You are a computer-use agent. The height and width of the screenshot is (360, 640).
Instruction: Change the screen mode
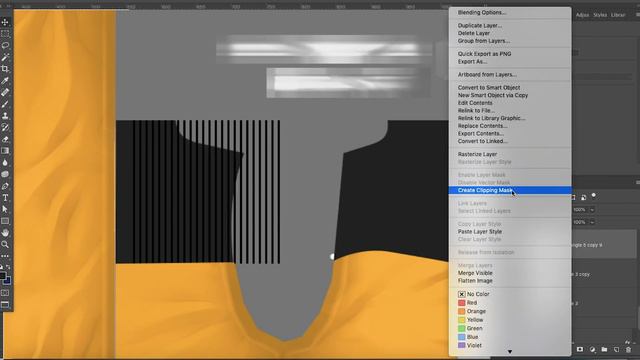[x=5, y=304]
